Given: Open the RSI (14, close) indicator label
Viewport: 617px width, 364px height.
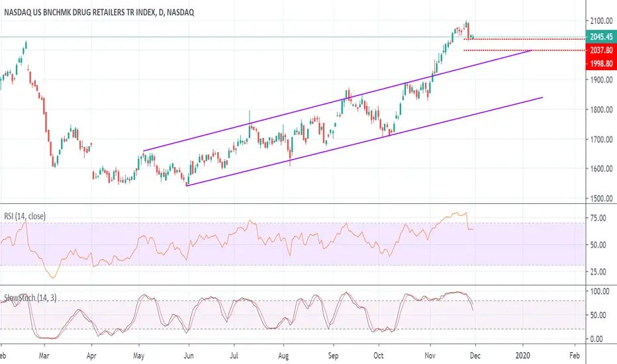Looking at the screenshot, I should [24, 216].
